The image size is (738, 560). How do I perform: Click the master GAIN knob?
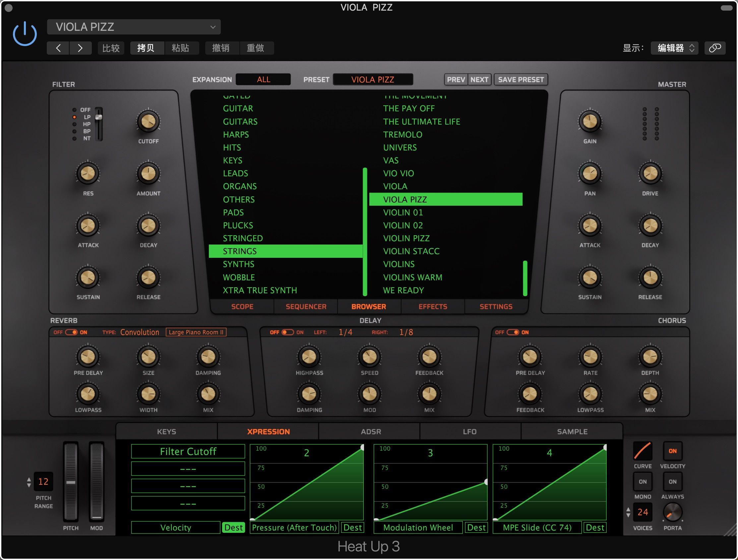pos(589,121)
